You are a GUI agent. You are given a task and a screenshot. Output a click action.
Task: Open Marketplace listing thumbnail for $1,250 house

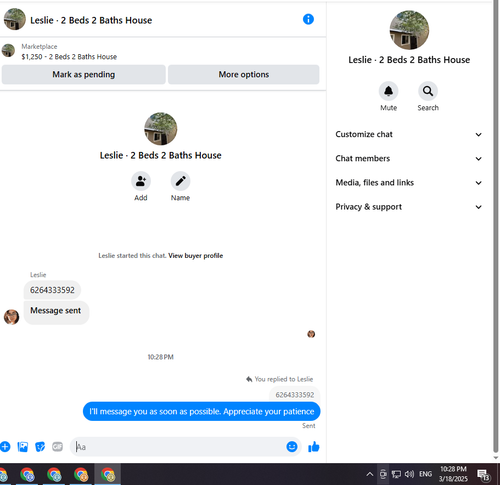(8, 51)
